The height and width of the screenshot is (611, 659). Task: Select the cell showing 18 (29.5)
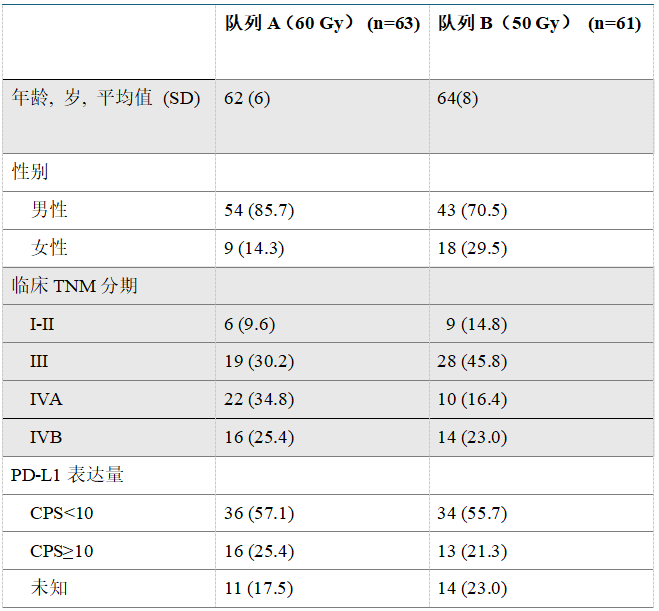(472, 248)
